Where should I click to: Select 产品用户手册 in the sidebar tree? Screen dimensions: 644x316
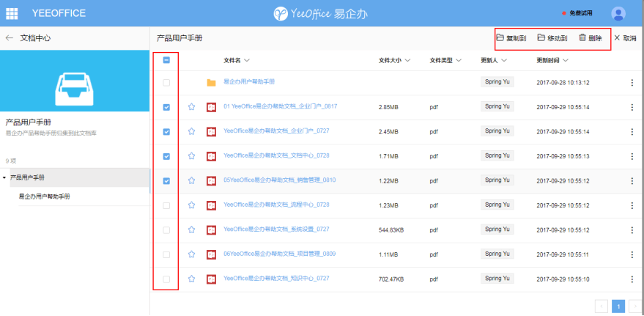[x=28, y=177]
